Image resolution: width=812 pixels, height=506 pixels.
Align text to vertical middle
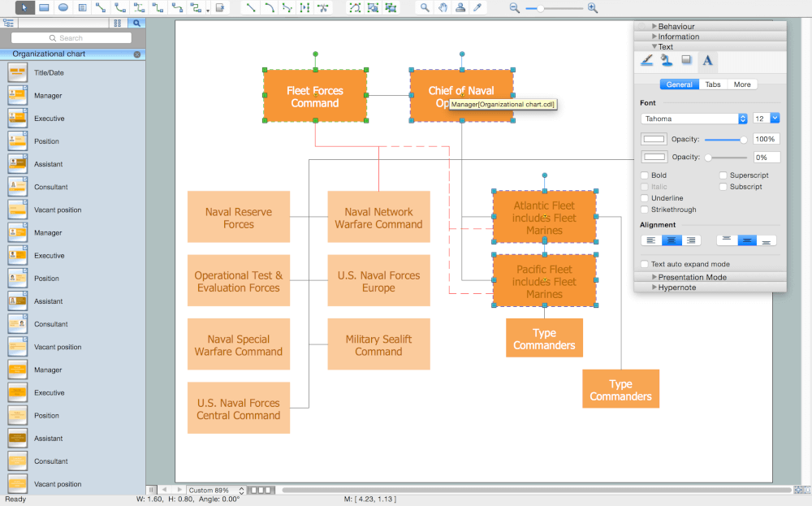747,240
